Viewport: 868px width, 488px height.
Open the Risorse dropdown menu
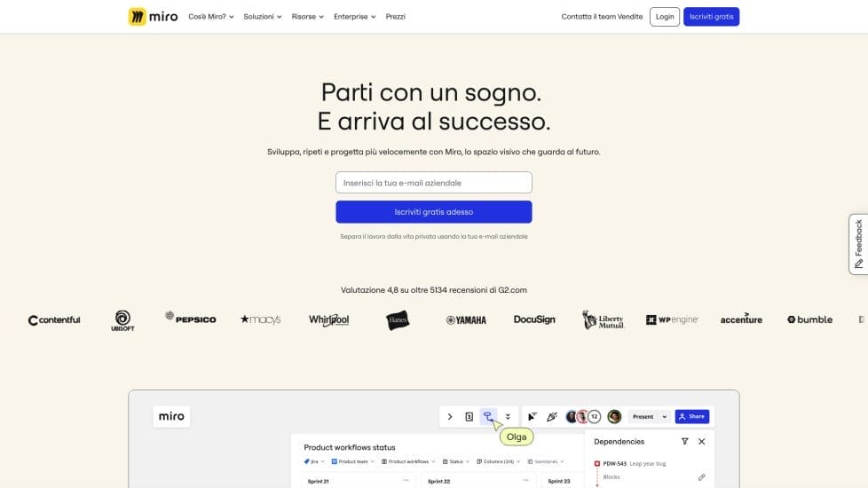307,17
